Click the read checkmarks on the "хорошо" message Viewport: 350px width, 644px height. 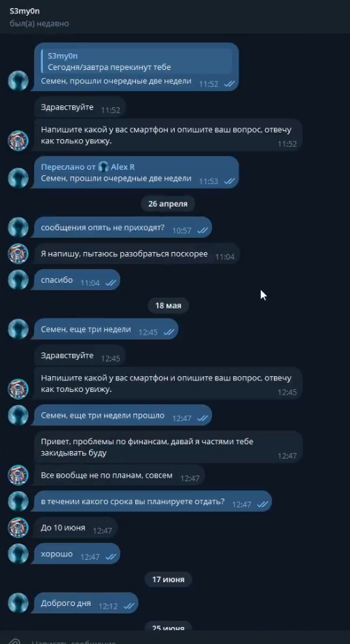tap(111, 557)
